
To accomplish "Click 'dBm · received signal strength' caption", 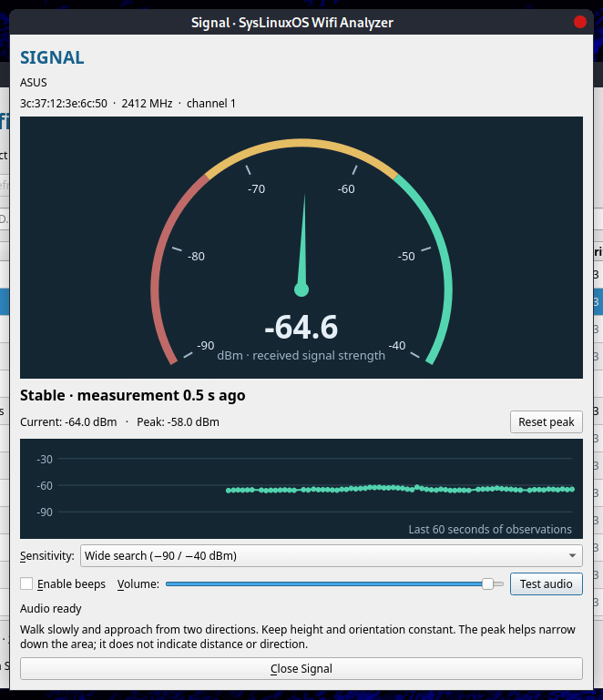I will click(301, 355).
